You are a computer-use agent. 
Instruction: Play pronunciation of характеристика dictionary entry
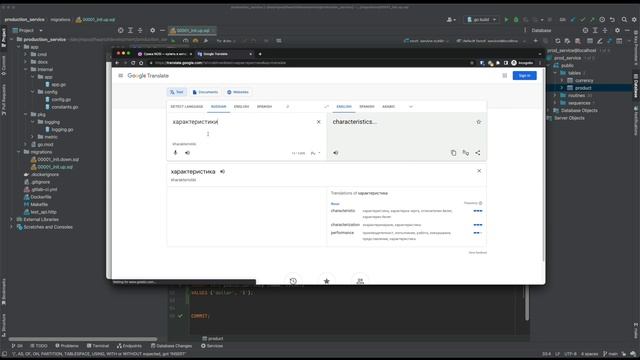tap(222, 171)
